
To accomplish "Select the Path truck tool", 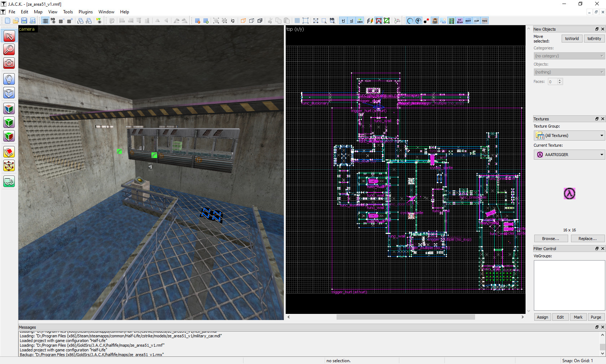I will pos(9,182).
